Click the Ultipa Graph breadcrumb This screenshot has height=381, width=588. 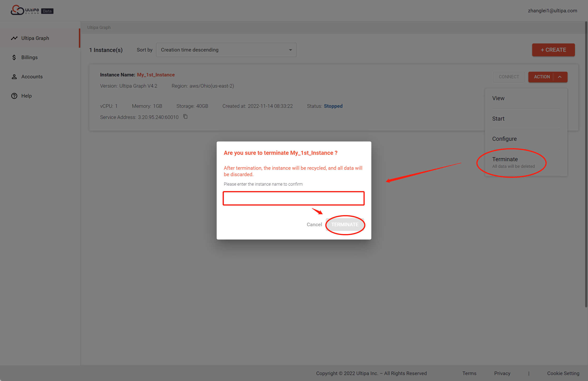99,27
